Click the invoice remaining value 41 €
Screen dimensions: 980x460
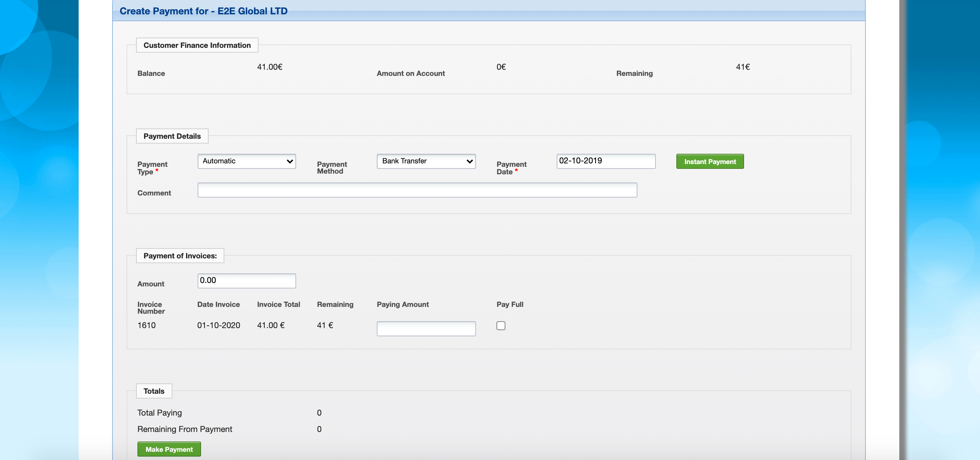click(x=325, y=325)
